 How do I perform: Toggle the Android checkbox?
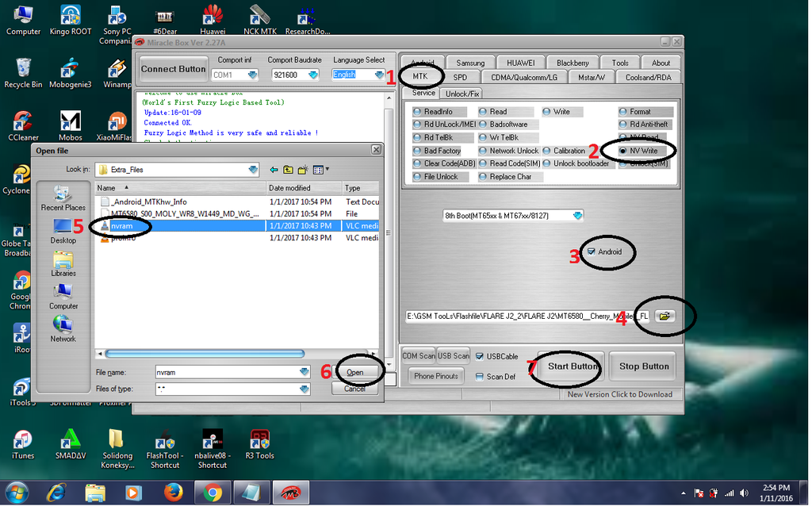pos(592,252)
